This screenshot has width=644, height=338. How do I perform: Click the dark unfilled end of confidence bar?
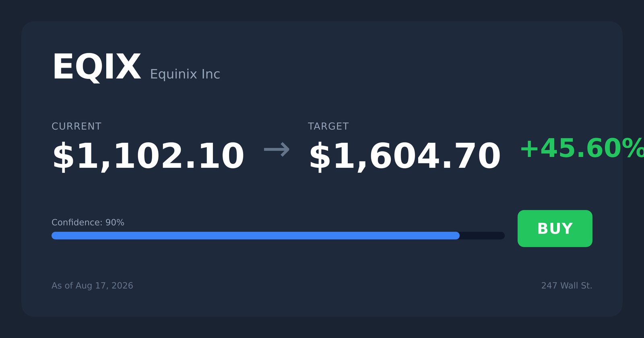coord(482,235)
